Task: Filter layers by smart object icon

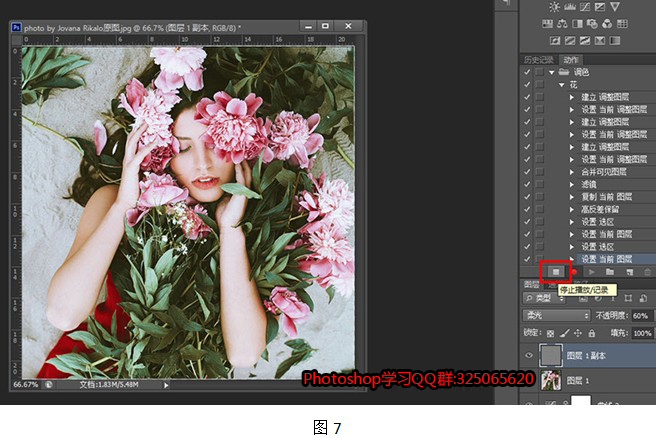Action: [643, 298]
